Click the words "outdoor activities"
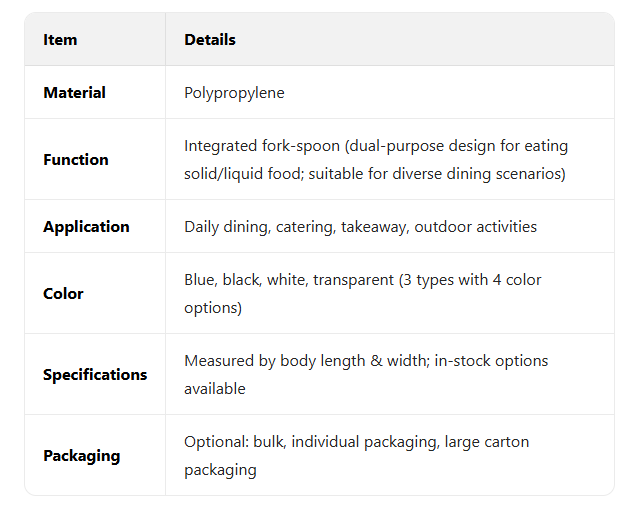This screenshot has width=640, height=506. pyautogui.click(x=475, y=227)
